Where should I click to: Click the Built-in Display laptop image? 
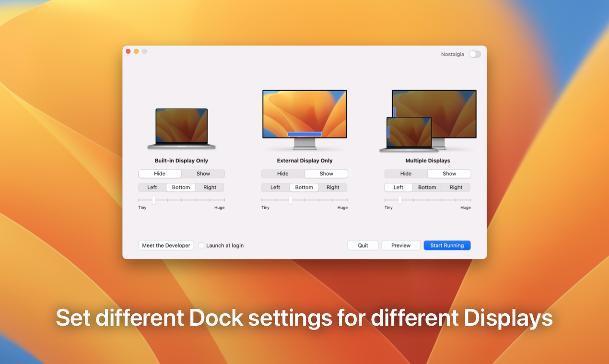click(181, 129)
